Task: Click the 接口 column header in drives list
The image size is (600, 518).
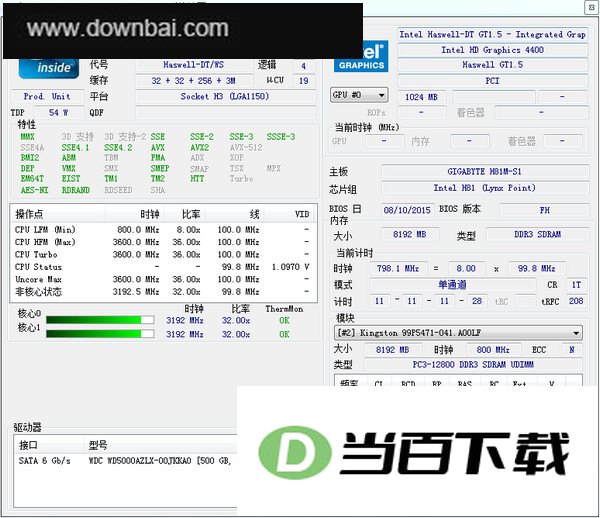Action: (x=49, y=445)
